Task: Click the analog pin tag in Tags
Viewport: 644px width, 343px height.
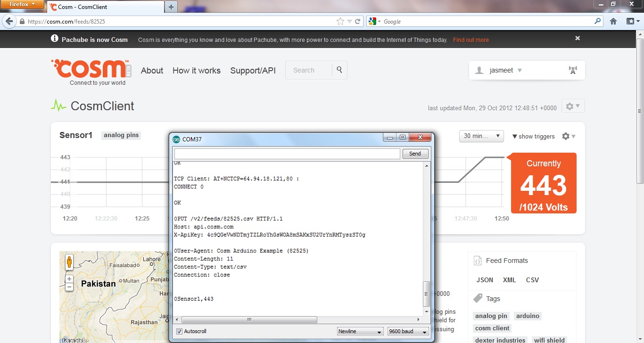Action: tap(491, 316)
